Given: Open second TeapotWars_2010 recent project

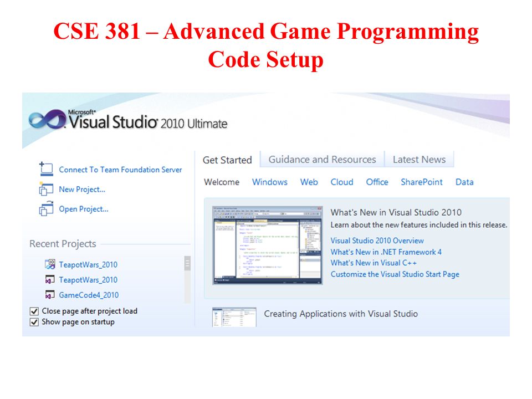Looking at the screenshot, I should pyautogui.click(x=88, y=280).
